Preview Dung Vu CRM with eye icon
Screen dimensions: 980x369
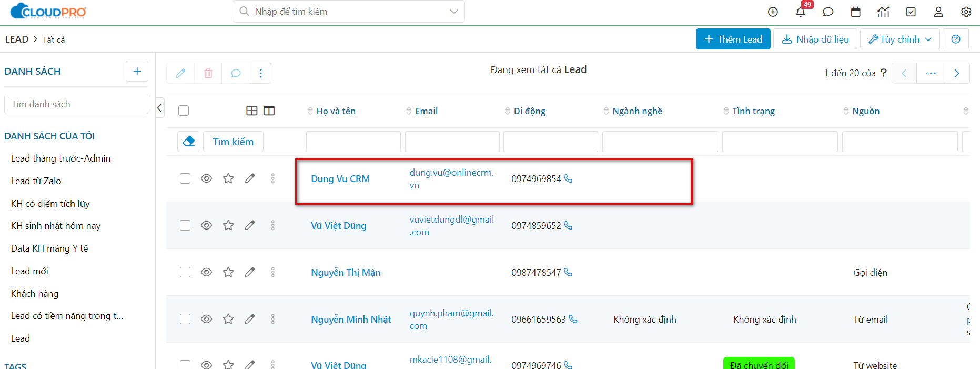pyautogui.click(x=207, y=178)
